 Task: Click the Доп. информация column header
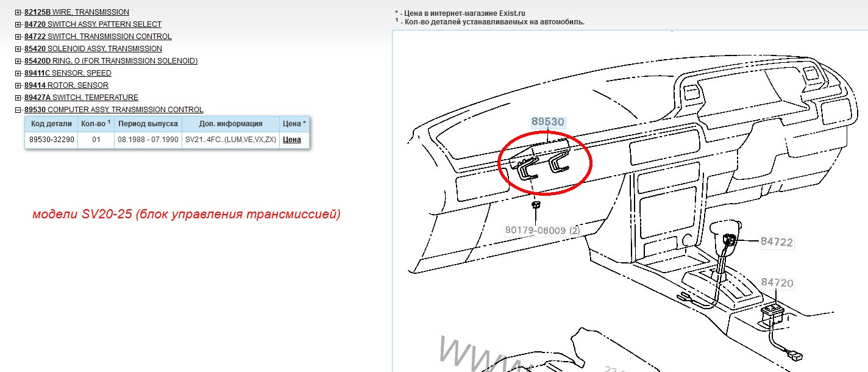230,123
